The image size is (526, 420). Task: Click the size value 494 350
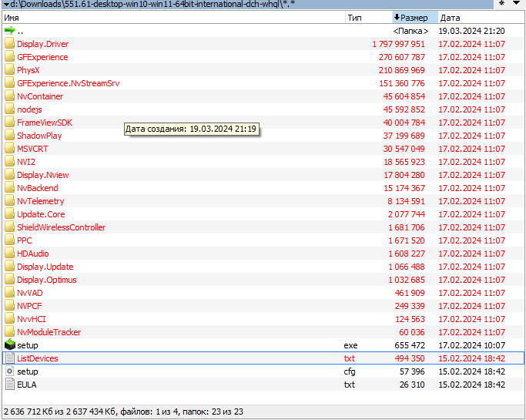(410, 358)
